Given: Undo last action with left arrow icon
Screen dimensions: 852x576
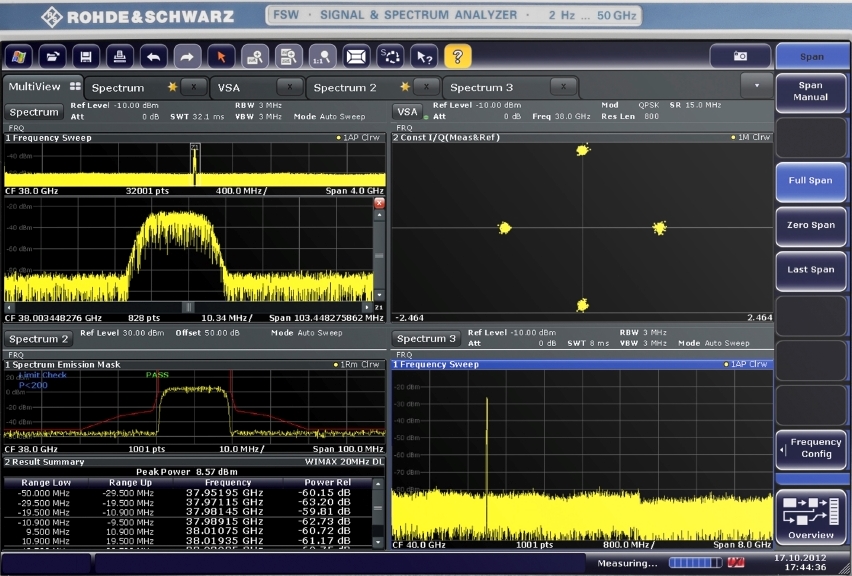Looking at the screenshot, I should [x=153, y=57].
